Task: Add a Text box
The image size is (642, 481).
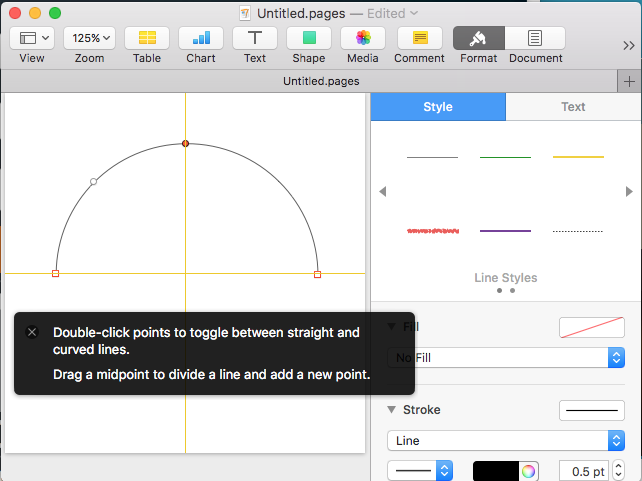Action: point(255,38)
